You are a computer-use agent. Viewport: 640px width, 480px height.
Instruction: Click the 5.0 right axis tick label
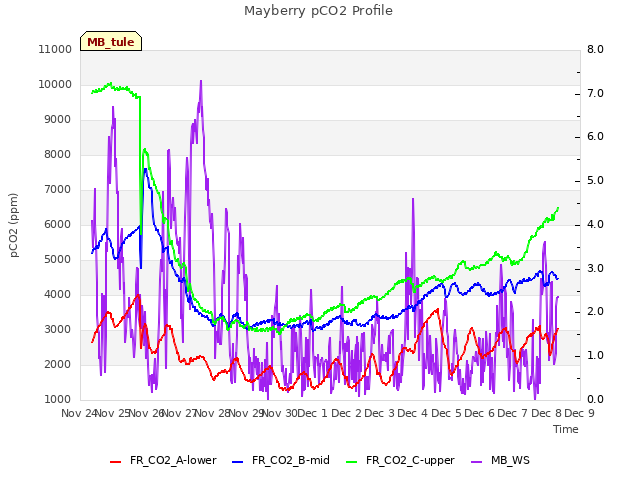pyautogui.click(x=595, y=181)
